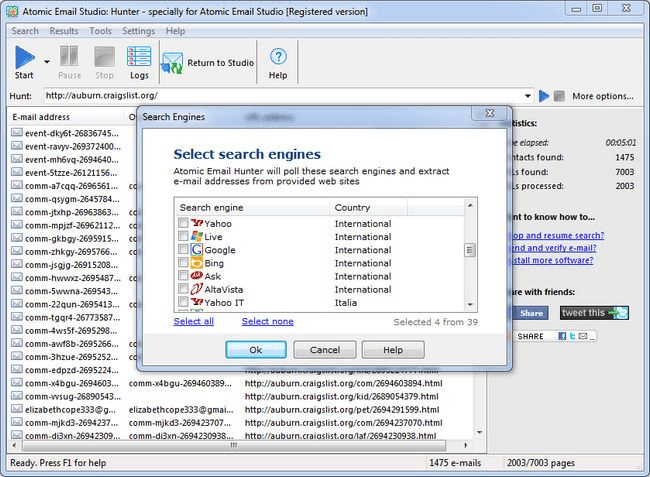Check the Live search engine checkbox
This screenshot has height=477, width=650.
coord(183,236)
